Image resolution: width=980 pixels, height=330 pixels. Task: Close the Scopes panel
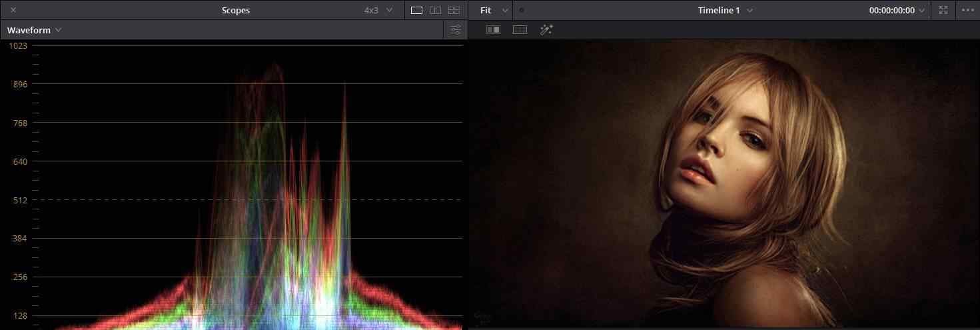(x=13, y=10)
